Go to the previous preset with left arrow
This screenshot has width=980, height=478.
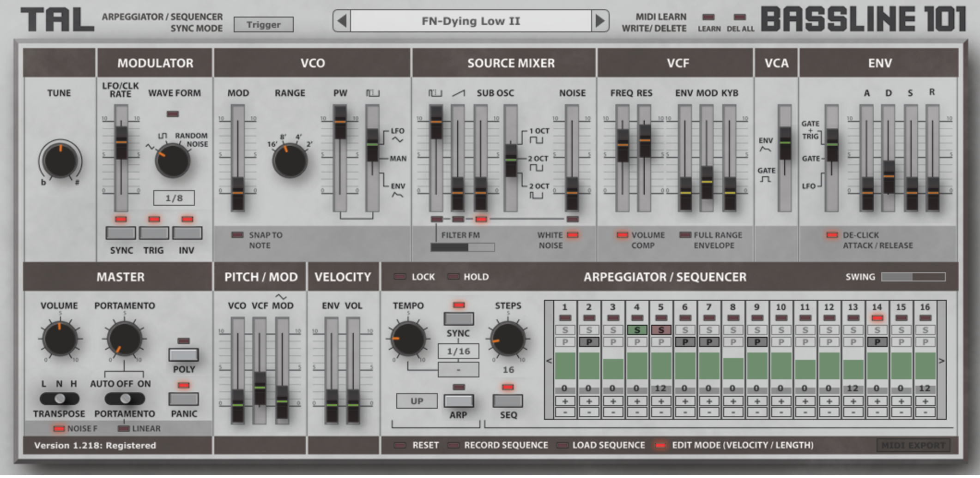tap(342, 21)
